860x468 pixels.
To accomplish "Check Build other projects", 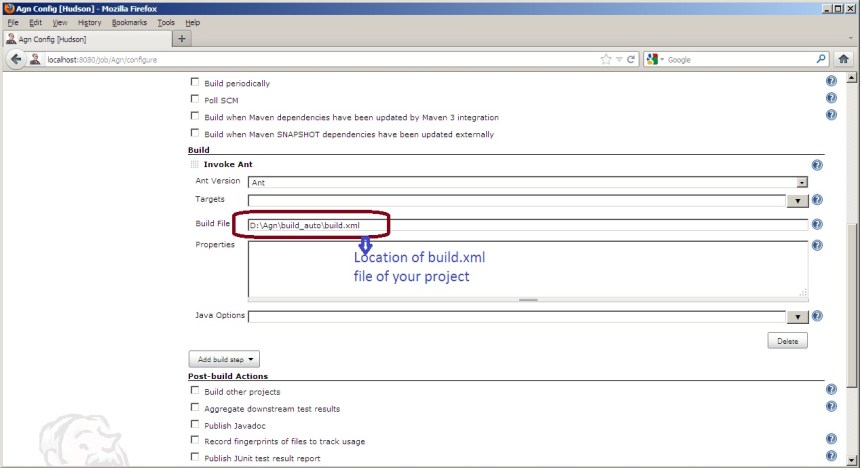I will pos(195,390).
